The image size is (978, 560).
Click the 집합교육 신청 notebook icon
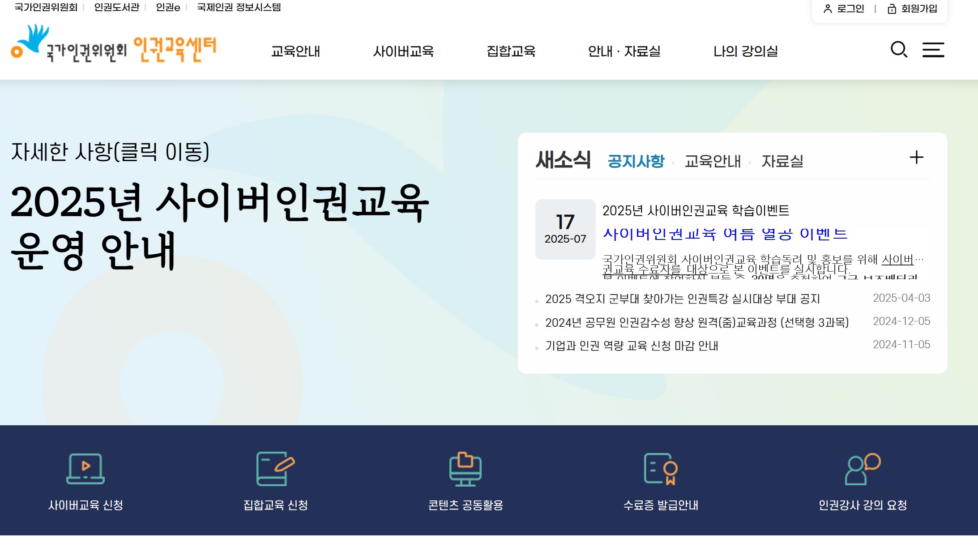(275, 469)
